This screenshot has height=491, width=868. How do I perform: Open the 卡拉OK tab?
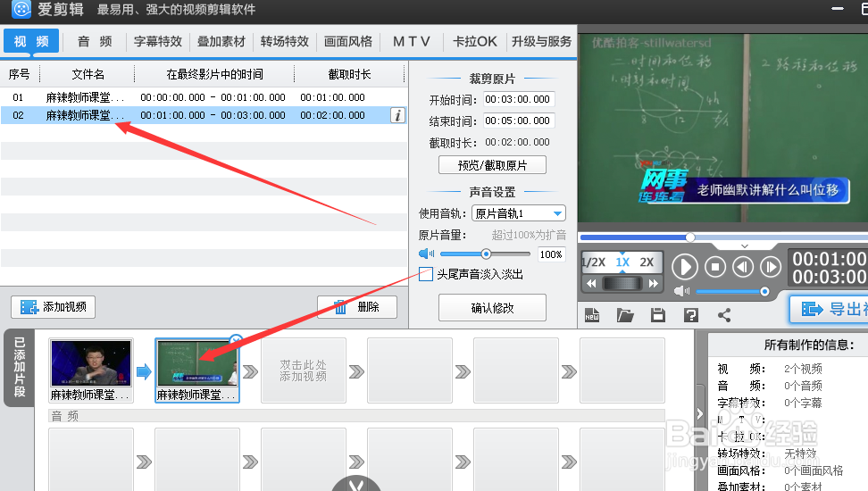[475, 42]
